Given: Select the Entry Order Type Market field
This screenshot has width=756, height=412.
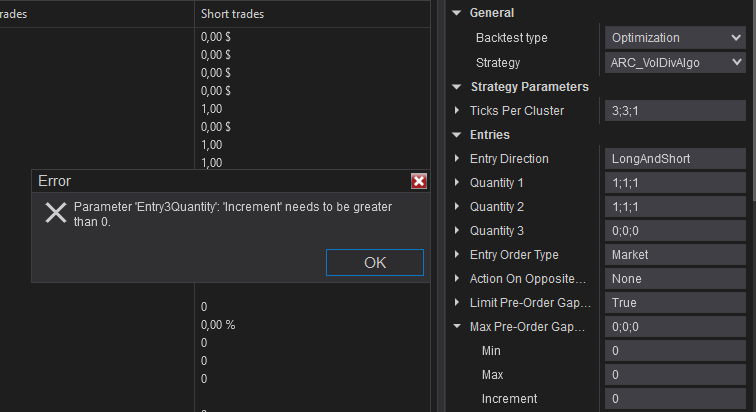Looking at the screenshot, I should [x=675, y=255].
